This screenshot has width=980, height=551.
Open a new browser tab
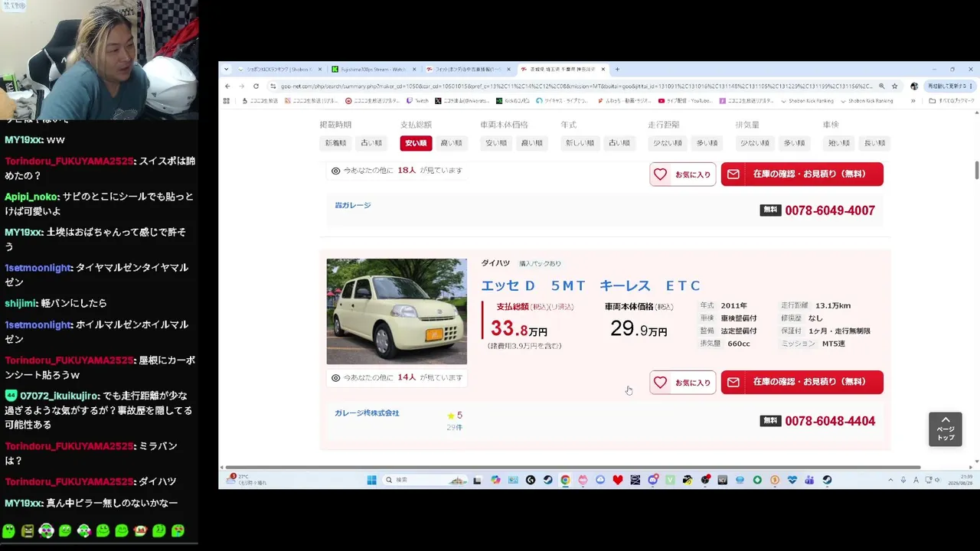coord(617,69)
